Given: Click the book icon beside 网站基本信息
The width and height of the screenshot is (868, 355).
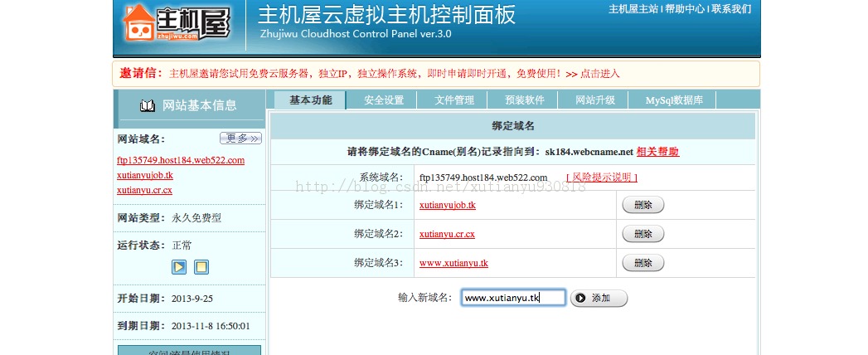Looking at the screenshot, I should [x=148, y=105].
